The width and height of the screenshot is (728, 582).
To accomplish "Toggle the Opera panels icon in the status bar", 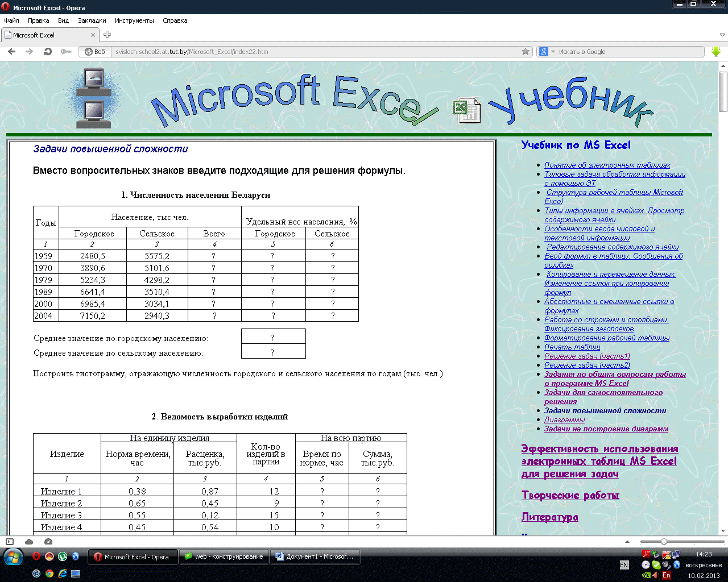I will pyautogui.click(x=10, y=542).
